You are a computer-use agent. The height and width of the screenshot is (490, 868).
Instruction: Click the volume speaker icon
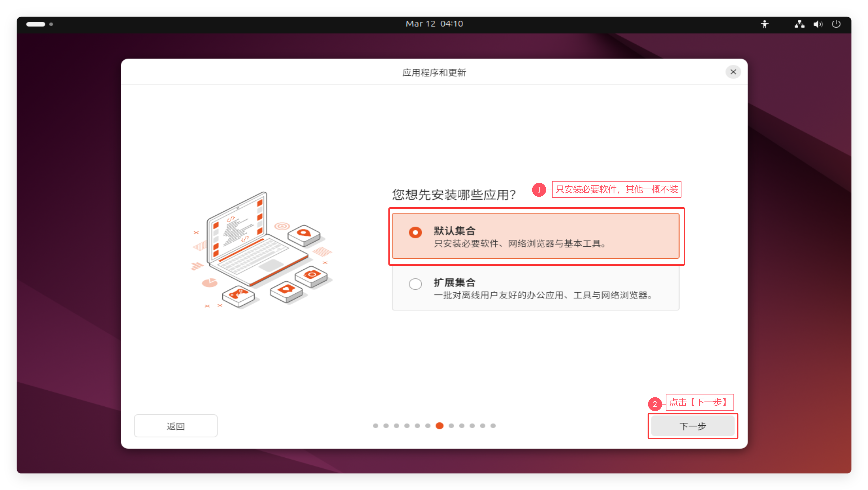pos(818,24)
